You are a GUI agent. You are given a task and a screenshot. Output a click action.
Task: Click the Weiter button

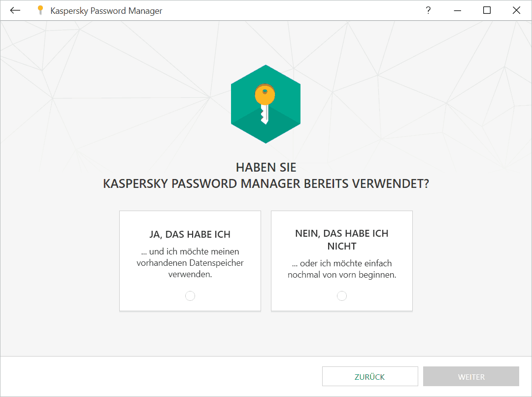[x=471, y=376]
